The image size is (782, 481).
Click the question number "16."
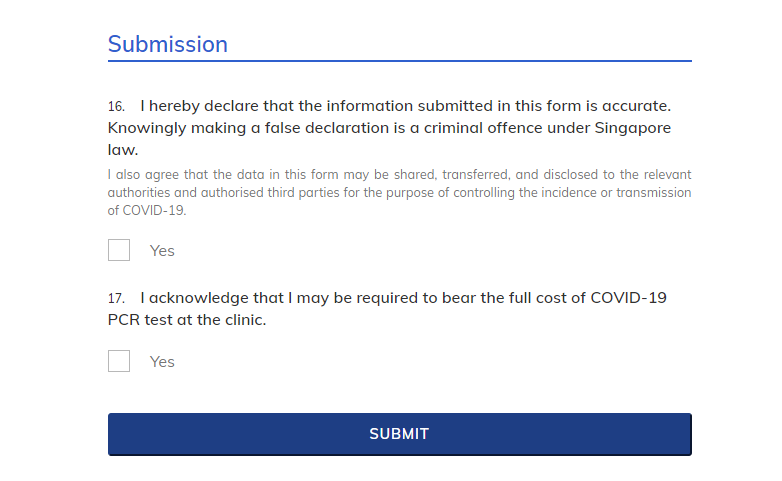coord(116,106)
